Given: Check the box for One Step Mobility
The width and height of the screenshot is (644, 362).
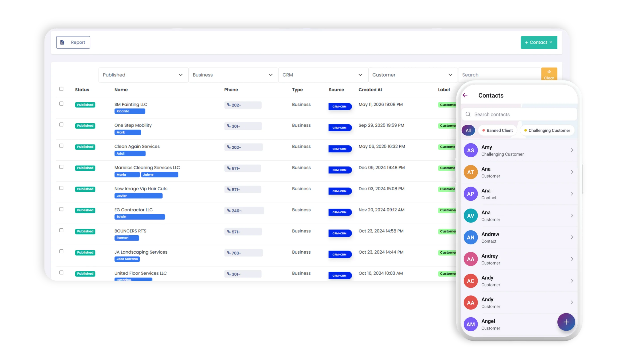Looking at the screenshot, I should 61,124.
